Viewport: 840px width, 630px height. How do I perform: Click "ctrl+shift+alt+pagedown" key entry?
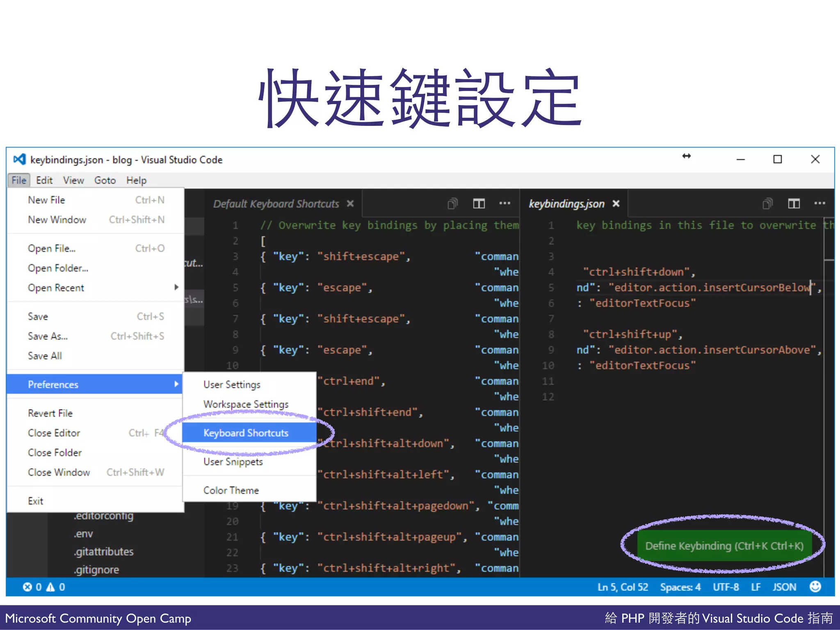[396, 506]
